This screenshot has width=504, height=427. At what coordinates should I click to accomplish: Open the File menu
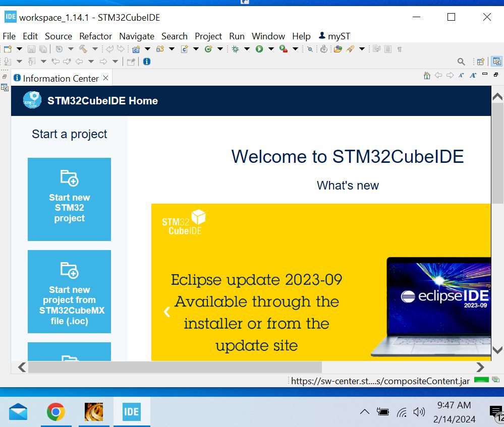point(9,36)
